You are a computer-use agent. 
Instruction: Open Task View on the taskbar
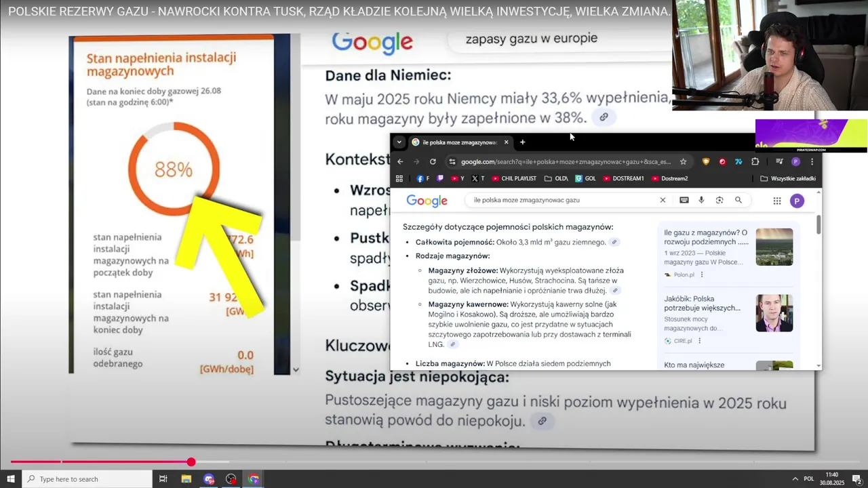click(163, 479)
